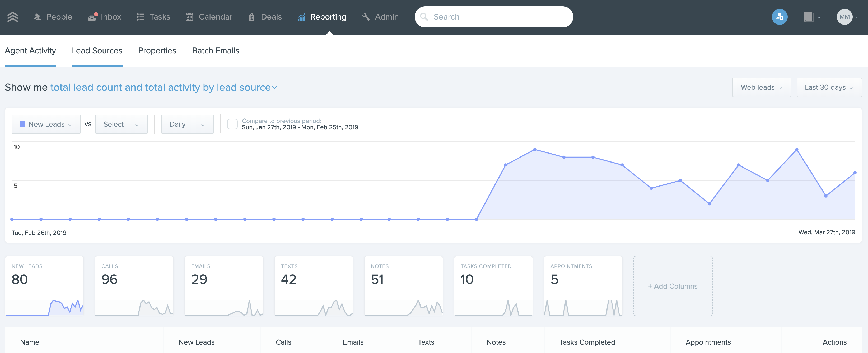Click the + Add Columns button
The height and width of the screenshot is (353, 868).
(x=673, y=286)
